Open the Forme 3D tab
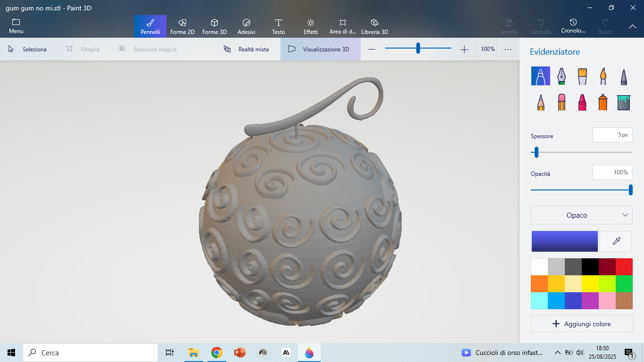 click(215, 26)
